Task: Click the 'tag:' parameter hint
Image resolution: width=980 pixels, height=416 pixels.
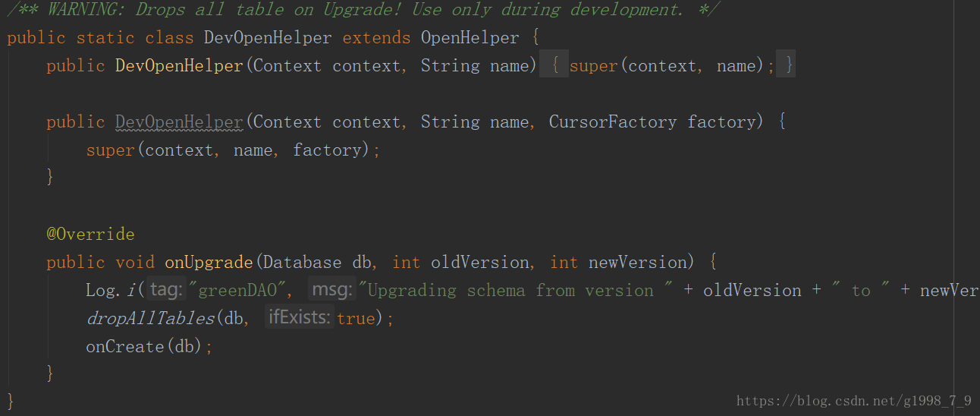Action: coord(166,290)
